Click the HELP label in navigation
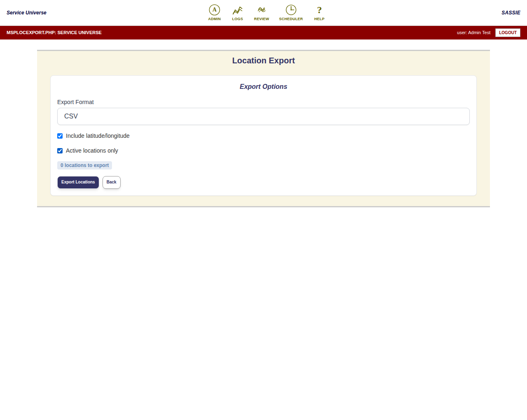 point(319,19)
